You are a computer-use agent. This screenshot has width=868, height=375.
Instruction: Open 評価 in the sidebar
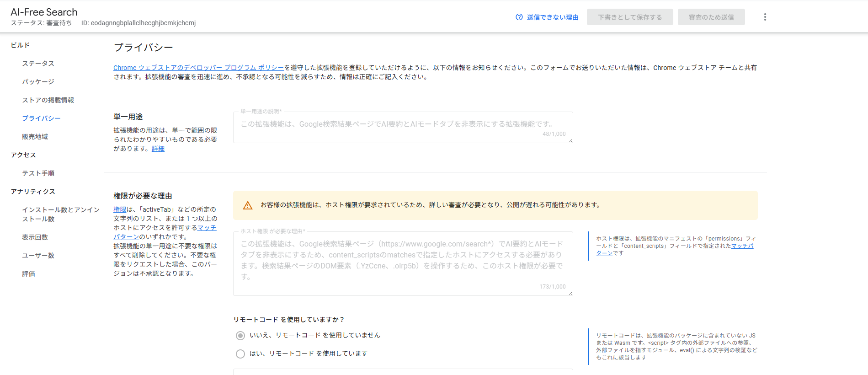tap(29, 274)
